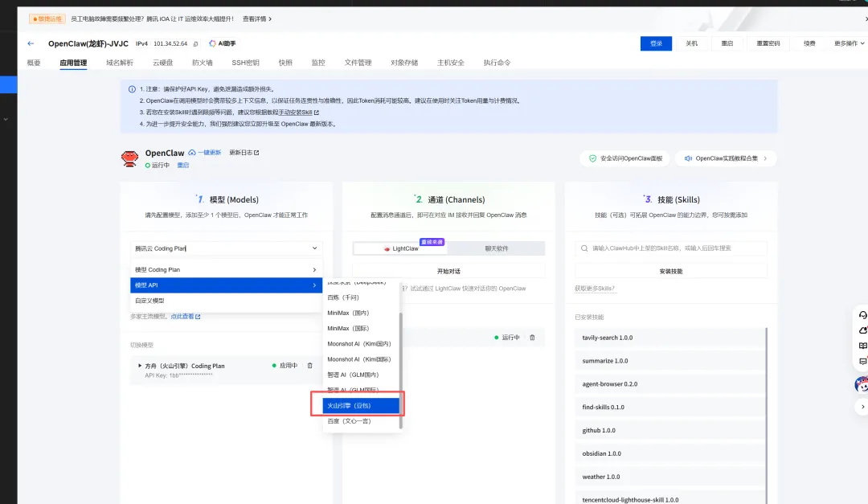This screenshot has width=868, height=504.
Task: Switch to the 执行命令 tab
Action: (x=497, y=63)
